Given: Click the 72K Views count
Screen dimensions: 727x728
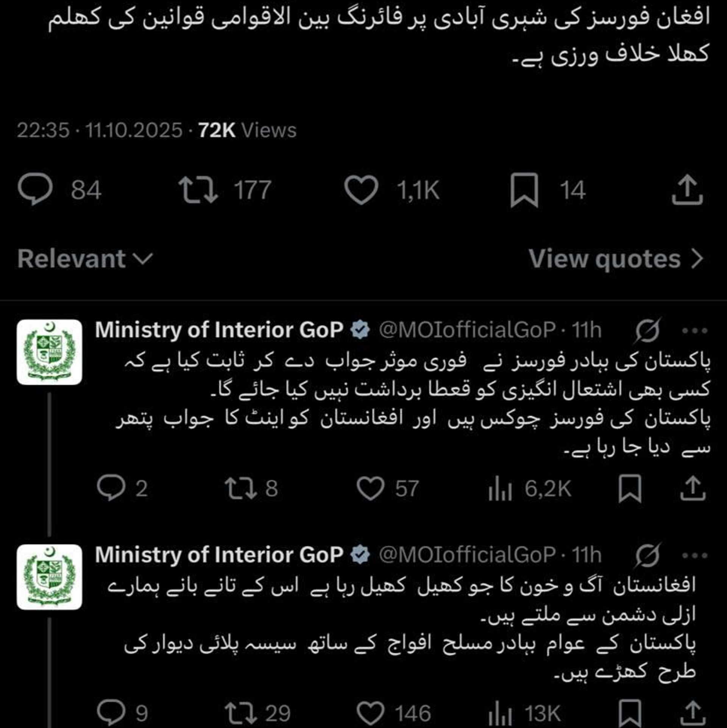Looking at the screenshot, I should pyautogui.click(x=247, y=130).
